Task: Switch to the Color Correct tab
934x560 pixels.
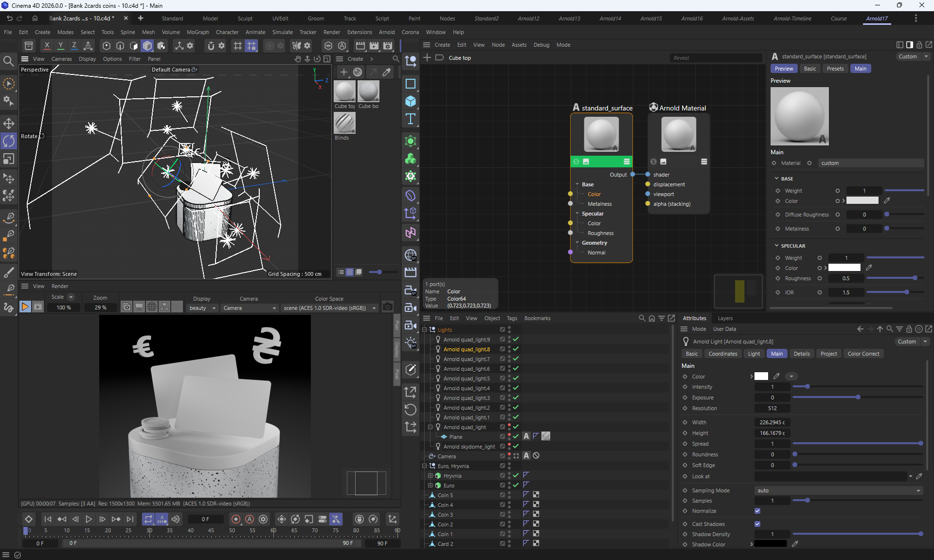Action: tap(863, 354)
